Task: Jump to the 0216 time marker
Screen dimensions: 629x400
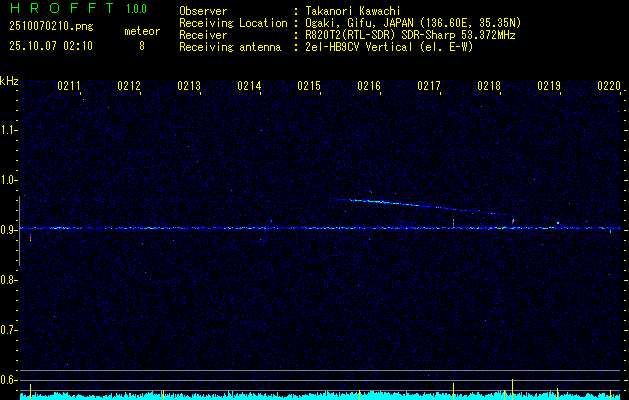Action: click(x=369, y=87)
